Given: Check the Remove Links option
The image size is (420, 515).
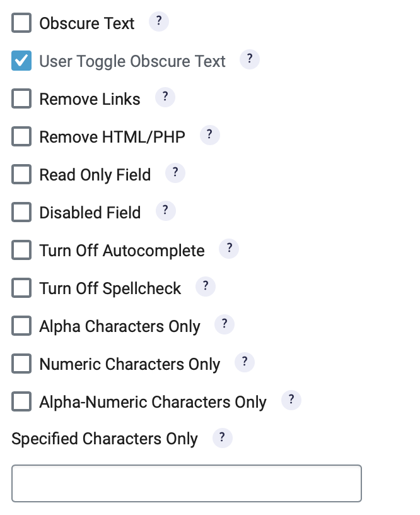Looking at the screenshot, I should click(x=21, y=98).
